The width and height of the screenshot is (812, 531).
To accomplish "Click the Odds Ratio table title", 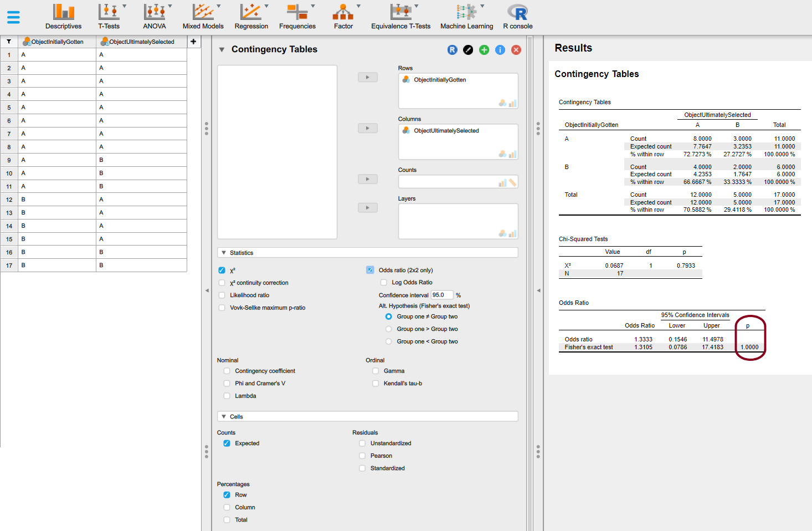I will (574, 303).
